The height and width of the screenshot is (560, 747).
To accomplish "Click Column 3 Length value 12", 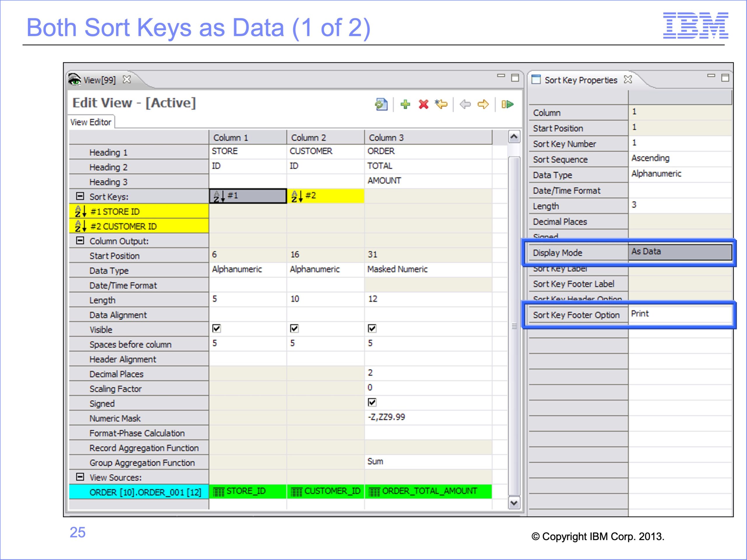I will click(x=428, y=300).
